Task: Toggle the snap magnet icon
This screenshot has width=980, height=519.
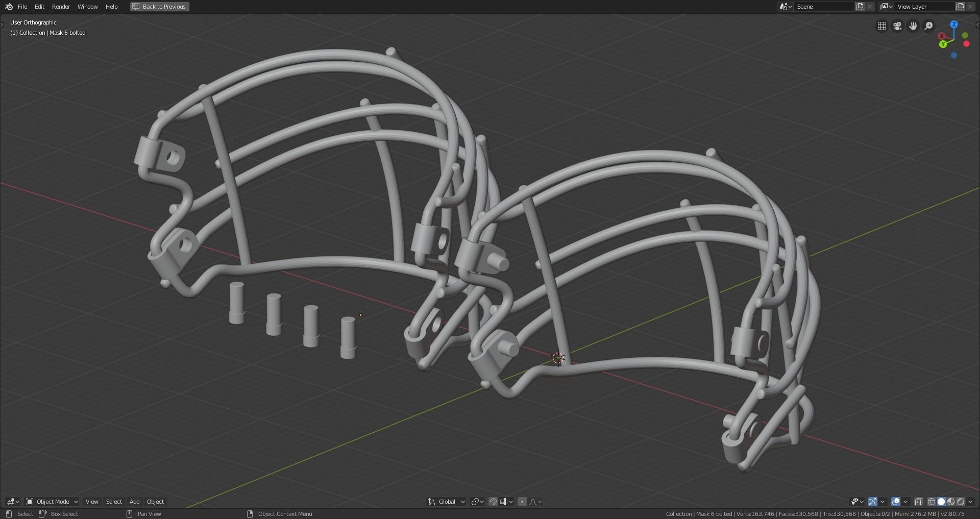Action: coord(493,502)
